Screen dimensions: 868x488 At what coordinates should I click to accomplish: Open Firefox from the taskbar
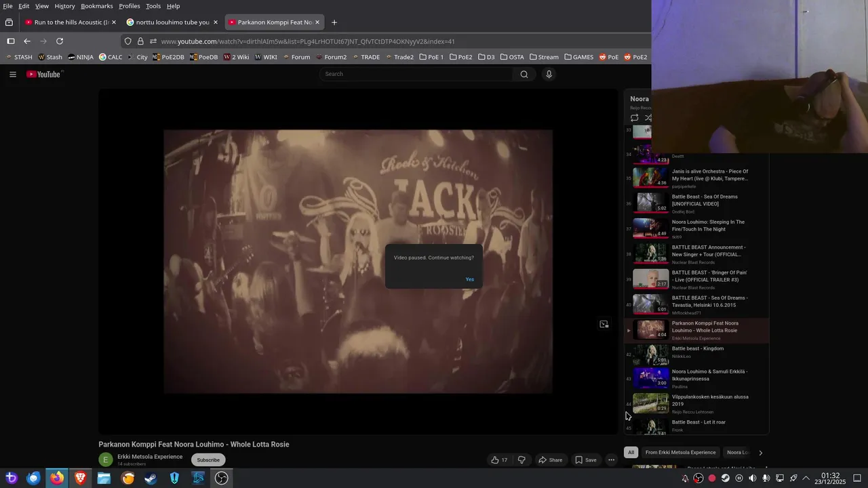tap(57, 478)
